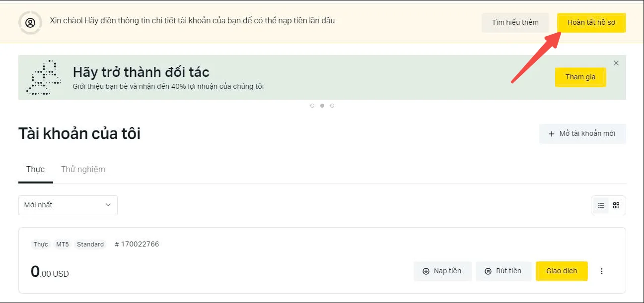Viewport: 644px width, 303px height.
Task: Select the third carousel dot indicator
Action: click(332, 106)
